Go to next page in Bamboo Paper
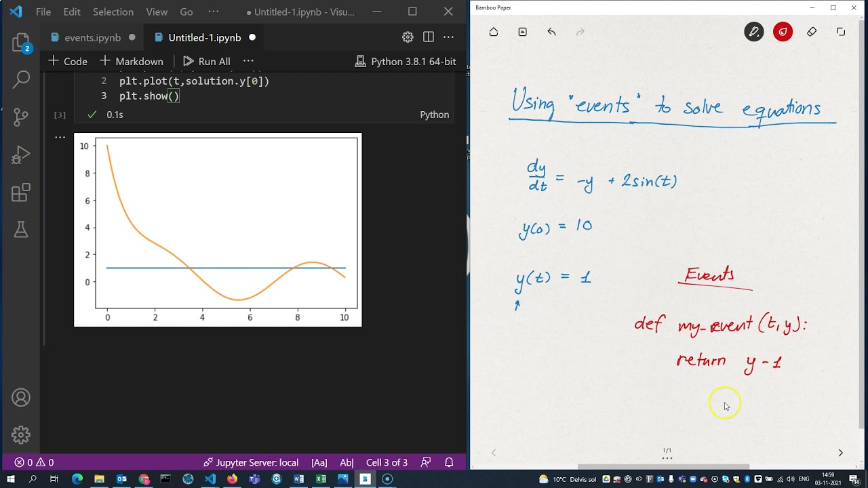The image size is (868, 488). pyautogui.click(x=840, y=453)
